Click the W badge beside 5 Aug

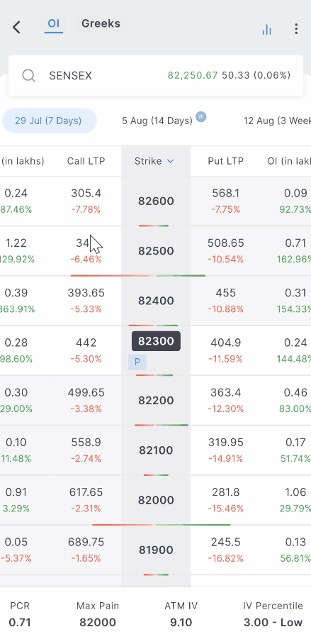click(201, 116)
